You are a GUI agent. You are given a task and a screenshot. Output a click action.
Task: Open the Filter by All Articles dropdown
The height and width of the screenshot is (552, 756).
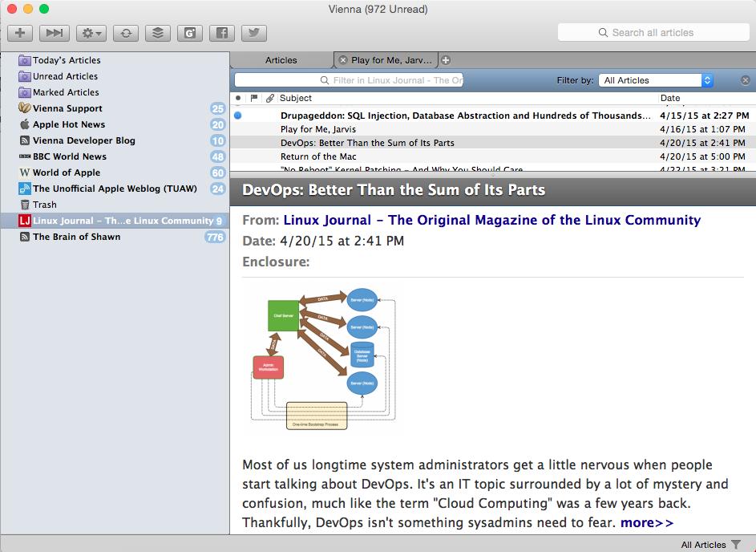[656, 80]
